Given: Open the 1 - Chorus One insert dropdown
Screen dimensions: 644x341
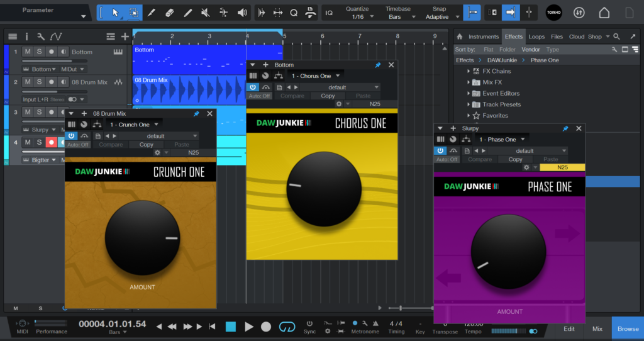Looking at the screenshot, I should pos(316,76).
